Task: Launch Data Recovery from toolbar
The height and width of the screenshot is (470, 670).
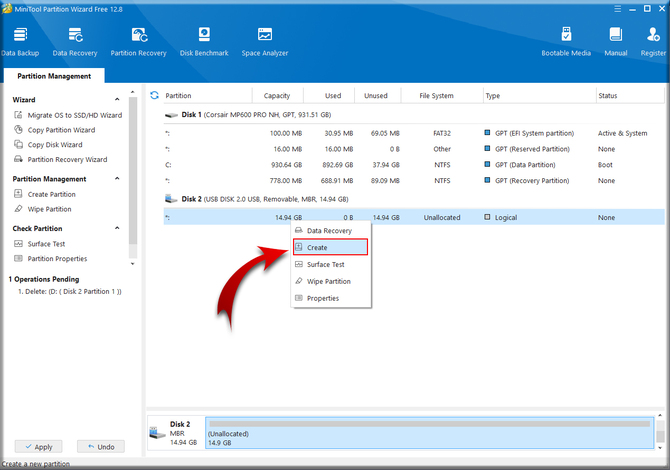Action: (x=75, y=41)
